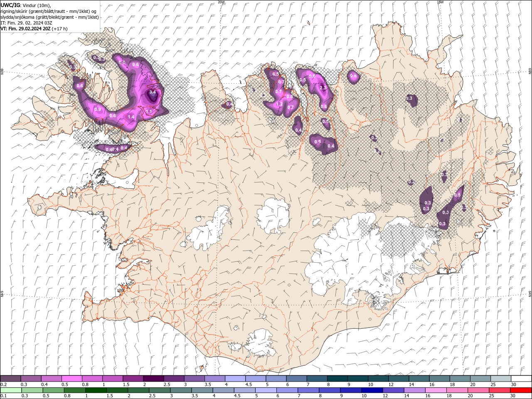Viewport: 532px width, 399px height.
Task: Click the "15W" longitude label at the top
Action: tap(440, 2)
